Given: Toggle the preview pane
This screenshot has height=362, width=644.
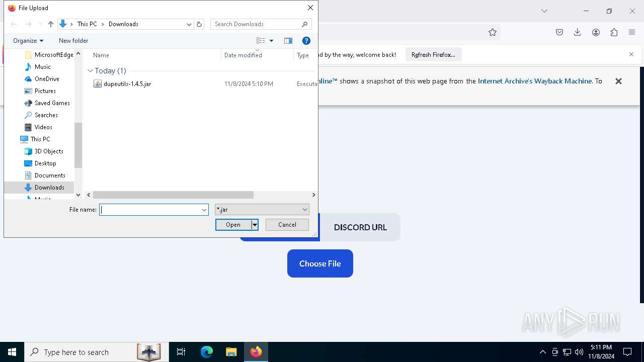Looking at the screenshot, I should pos(288,41).
